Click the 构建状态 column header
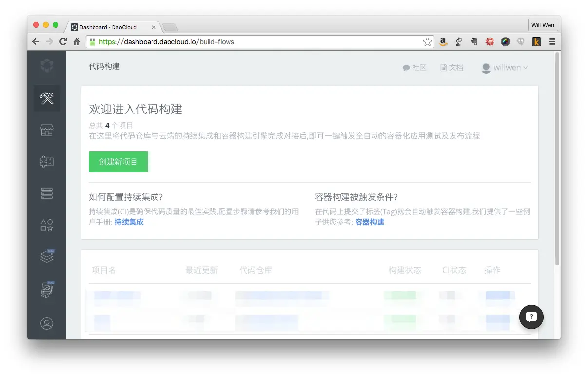Viewport: 588px width, 378px height. click(x=404, y=270)
